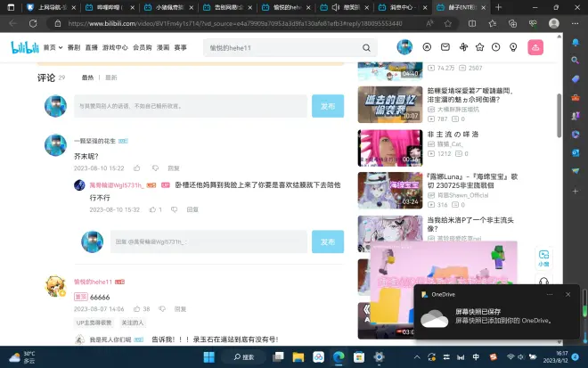Click the top 发布 comment button
Screen dimensions: 588x368
327,106
